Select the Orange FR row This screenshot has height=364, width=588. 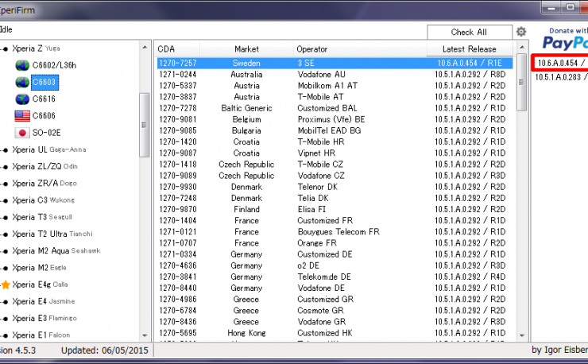pos(335,243)
